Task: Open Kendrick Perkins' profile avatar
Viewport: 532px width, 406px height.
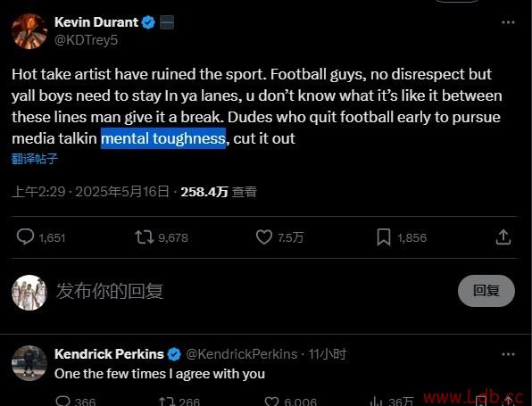Action: point(29,363)
